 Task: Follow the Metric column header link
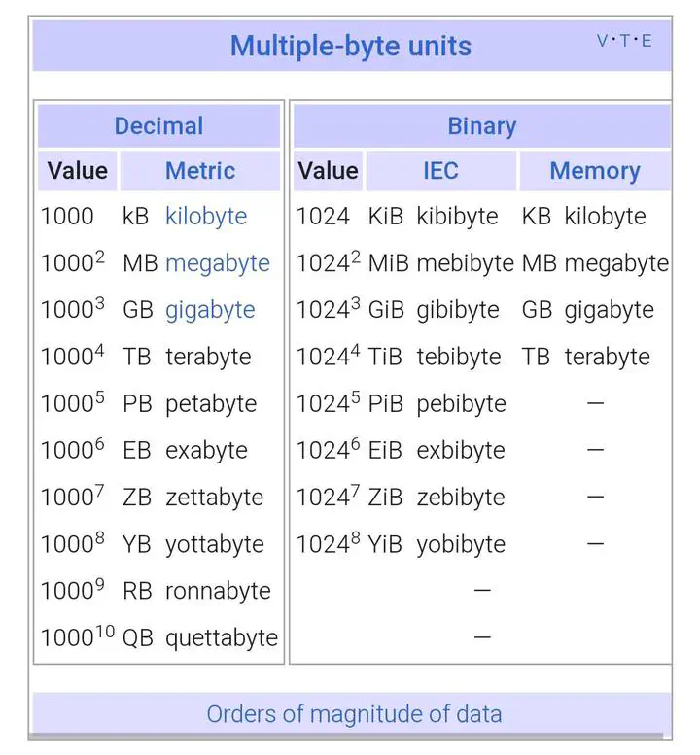click(200, 171)
